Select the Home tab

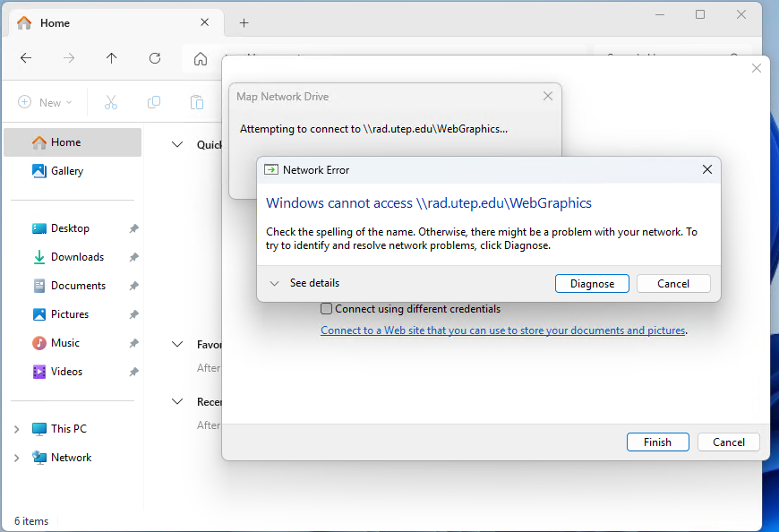click(116, 23)
